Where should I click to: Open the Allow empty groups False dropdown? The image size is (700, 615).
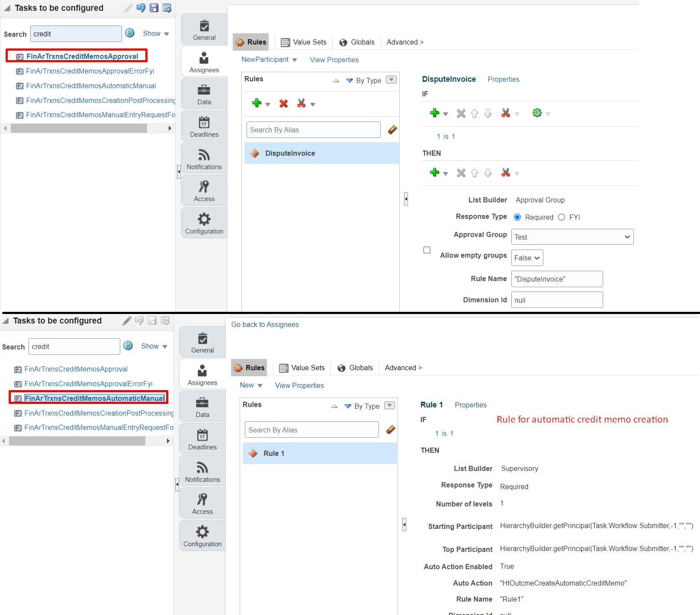coord(527,258)
